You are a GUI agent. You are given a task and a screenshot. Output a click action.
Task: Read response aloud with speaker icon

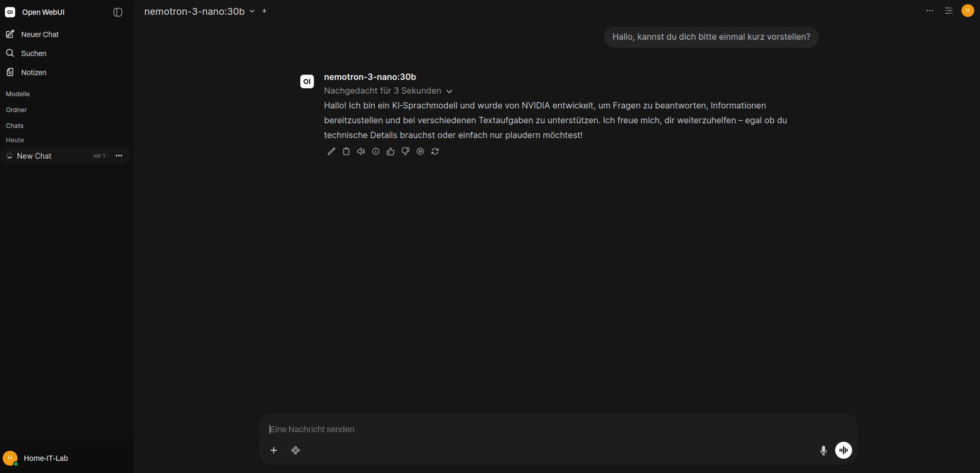(361, 151)
